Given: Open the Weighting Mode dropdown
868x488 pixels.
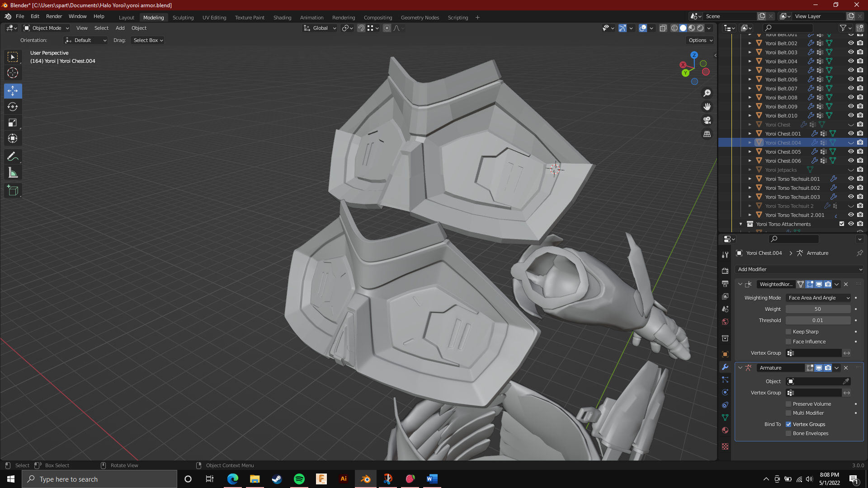Looking at the screenshot, I should coord(818,298).
